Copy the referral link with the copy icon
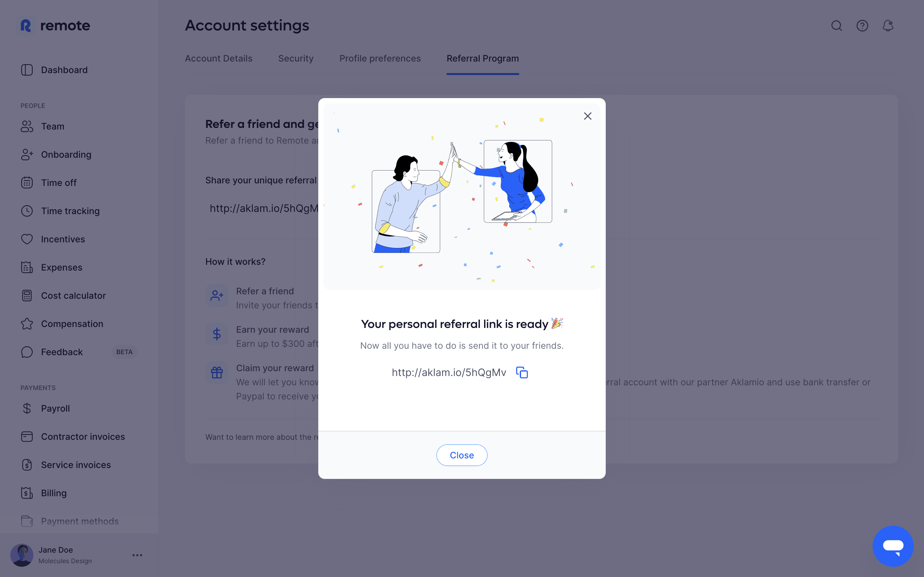This screenshot has width=924, height=577. 522,372
